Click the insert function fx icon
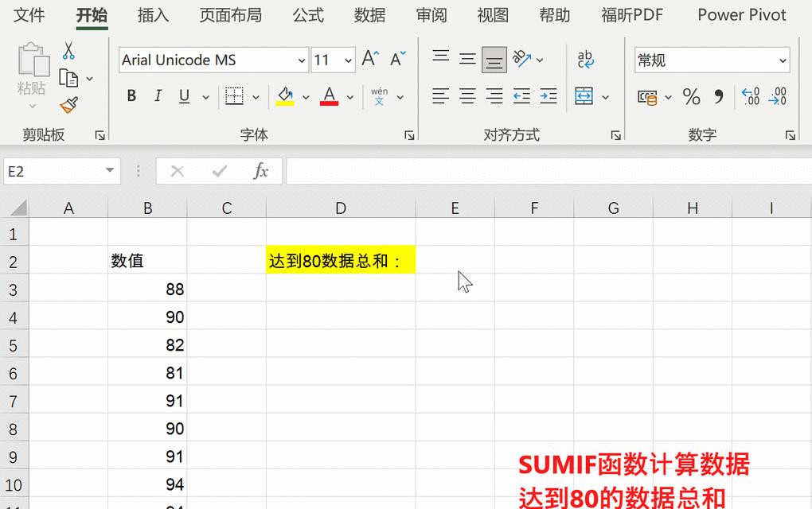Screen dimensions: 812x509 pos(261,171)
